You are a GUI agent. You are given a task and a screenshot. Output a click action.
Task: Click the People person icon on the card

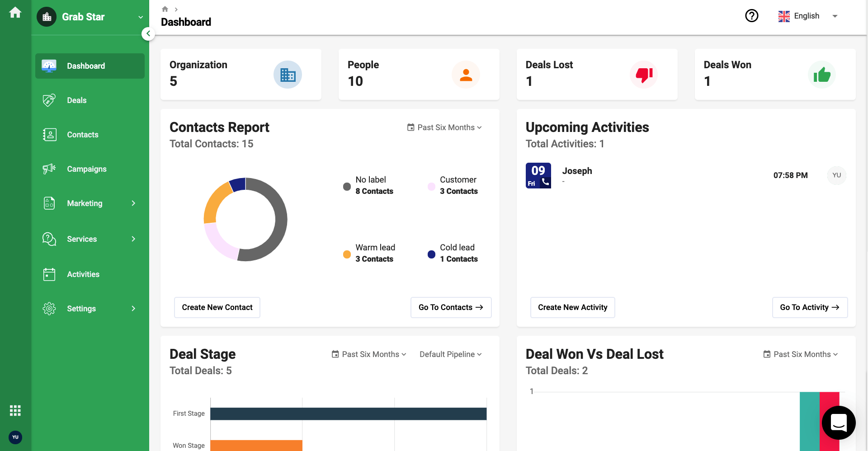(x=466, y=75)
